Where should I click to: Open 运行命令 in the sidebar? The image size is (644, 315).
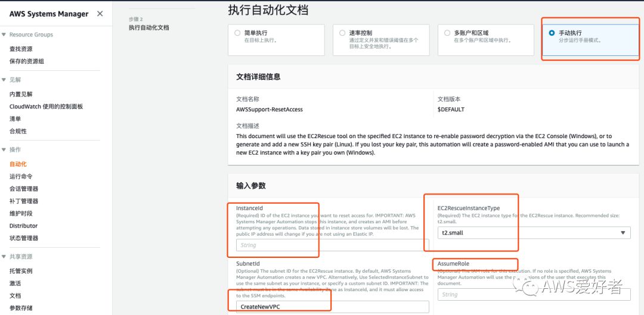click(21, 176)
